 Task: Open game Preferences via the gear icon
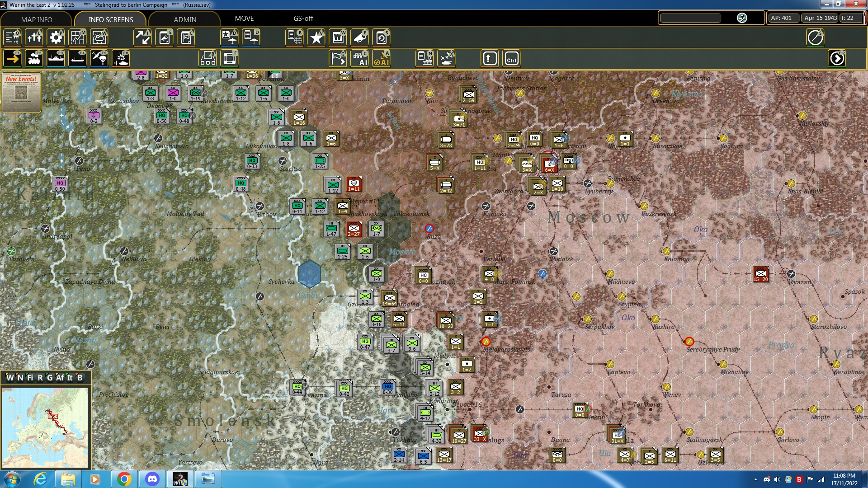tap(56, 38)
